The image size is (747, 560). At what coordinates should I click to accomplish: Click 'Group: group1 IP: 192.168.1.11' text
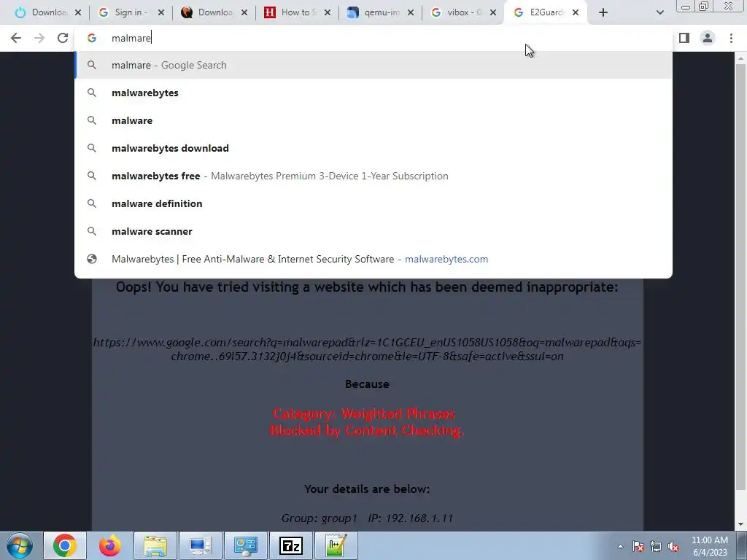tap(367, 518)
